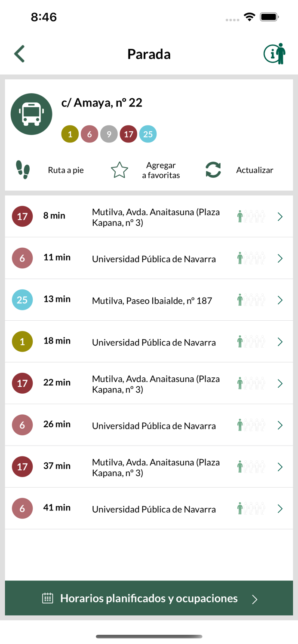Image resolution: width=298 pixels, height=644 pixels.
Task: Click the Ruta a pie label
Action: pos(66,170)
